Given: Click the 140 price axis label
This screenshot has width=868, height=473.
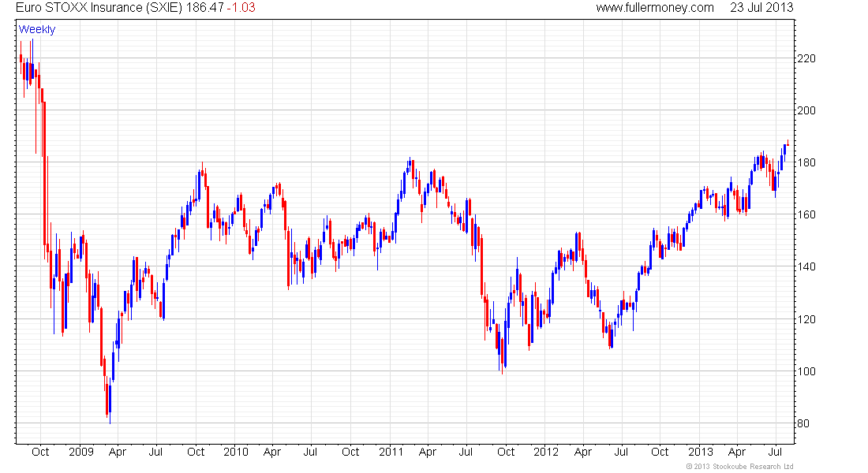Looking at the screenshot, I should [806, 266].
